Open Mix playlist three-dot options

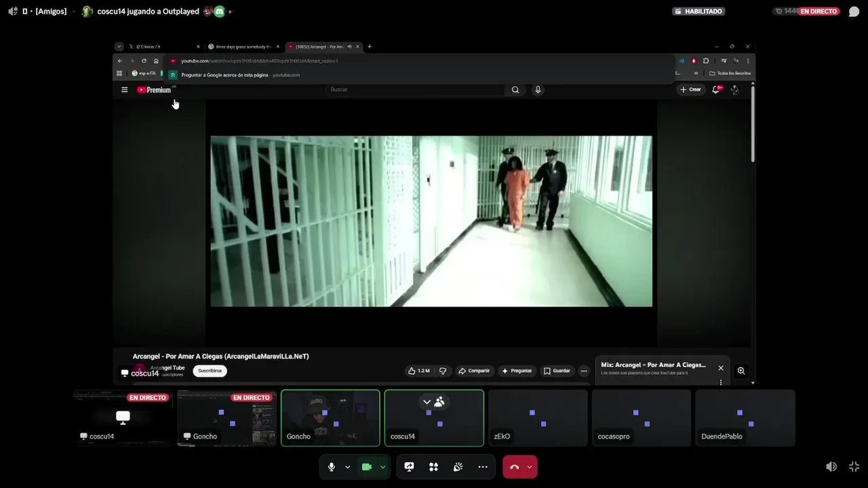click(721, 382)
